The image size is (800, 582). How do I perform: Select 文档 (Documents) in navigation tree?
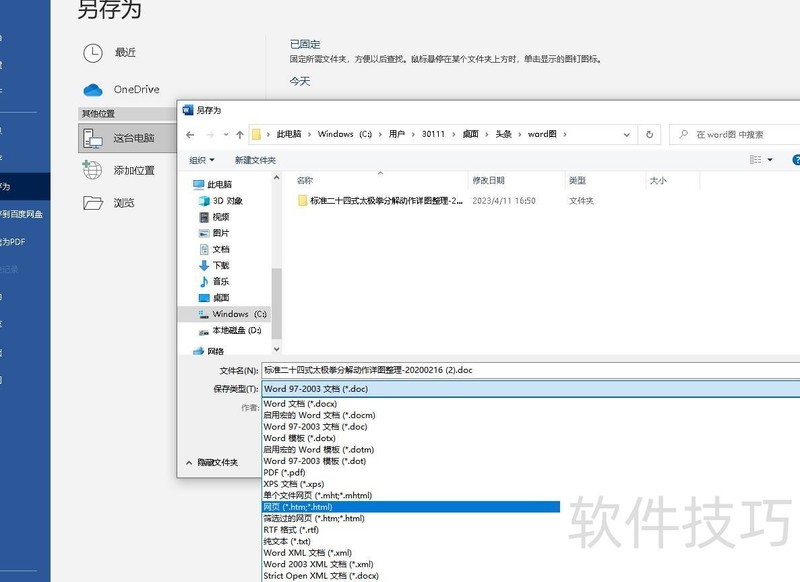pyautogui.click(x=214, y=249)
